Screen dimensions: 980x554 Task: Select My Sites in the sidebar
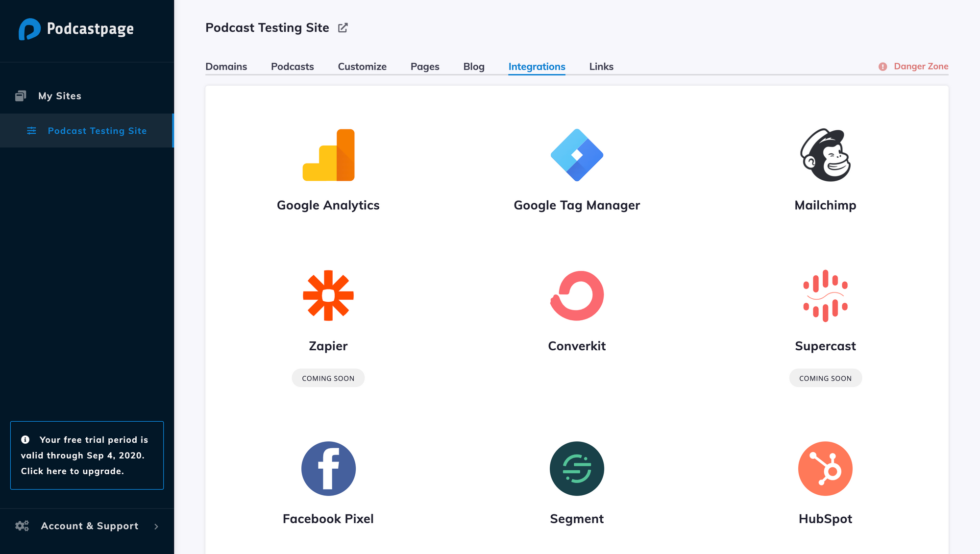pyautogui.click(x=60, y=96)
